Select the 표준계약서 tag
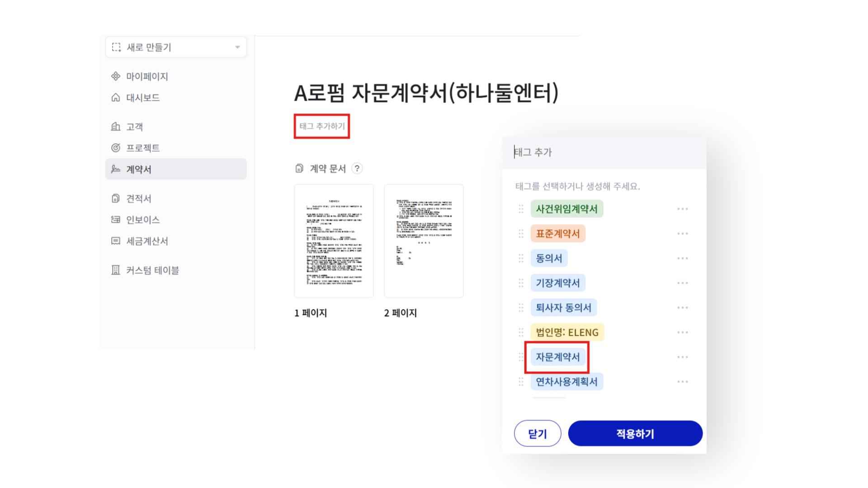This screenshot has height=488, width=868. (558, 234)
